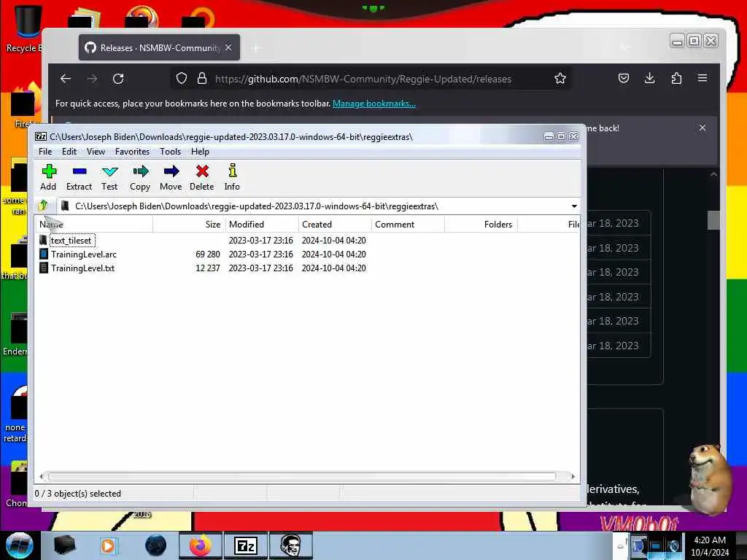
Task: Open the media player taskbar icon
Action: pyautogui.click(x=108, y=545)
